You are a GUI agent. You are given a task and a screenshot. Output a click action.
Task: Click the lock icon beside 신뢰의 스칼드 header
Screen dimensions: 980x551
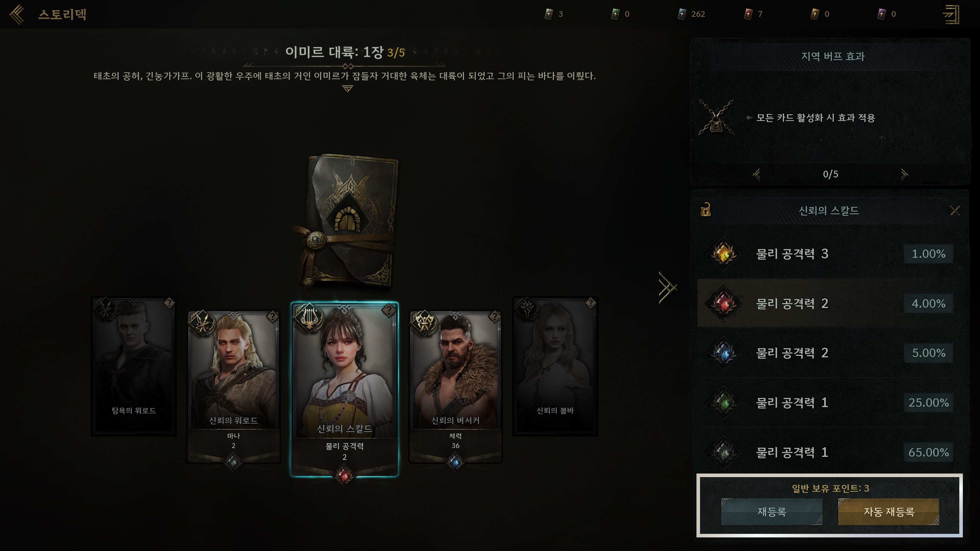coord(706,209)
